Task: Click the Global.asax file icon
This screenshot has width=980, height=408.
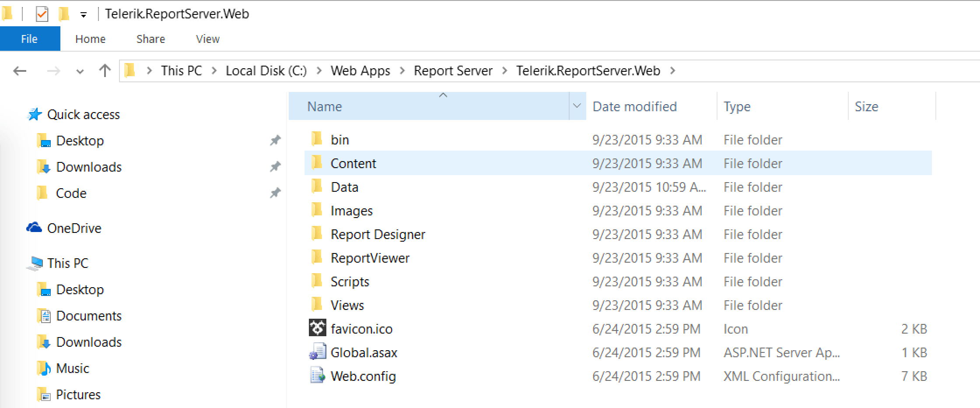Action: [317, 352]
